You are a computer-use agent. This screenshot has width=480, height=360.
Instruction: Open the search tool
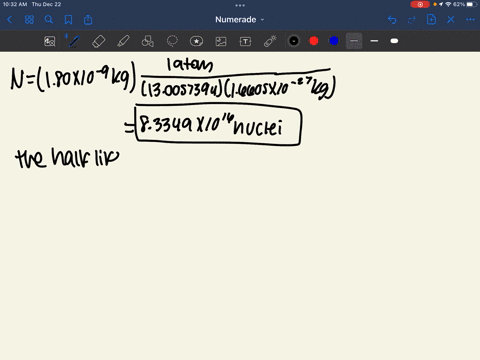[49, 20]
